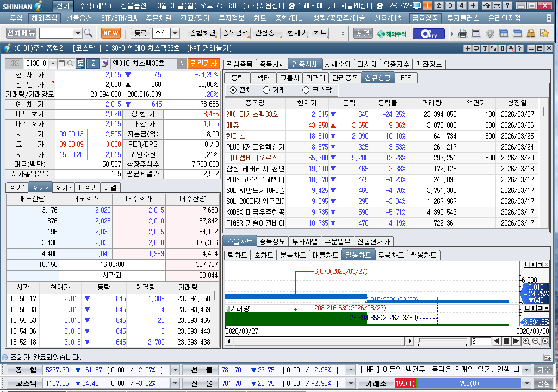Click the magnifier next to the 전체메뉴 search box
The height and width of the screenshot is (392, 558).
coord(88,33)
